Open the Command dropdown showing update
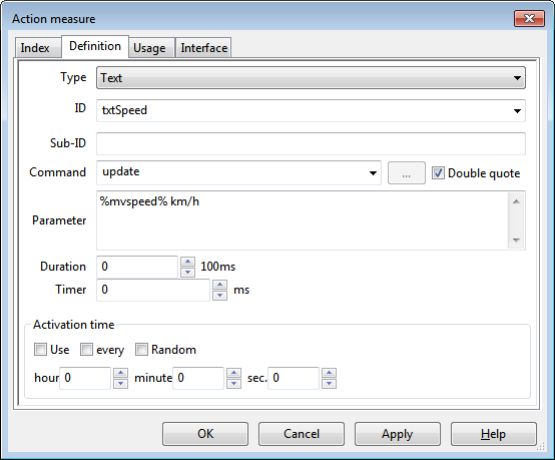 (373, 173)
